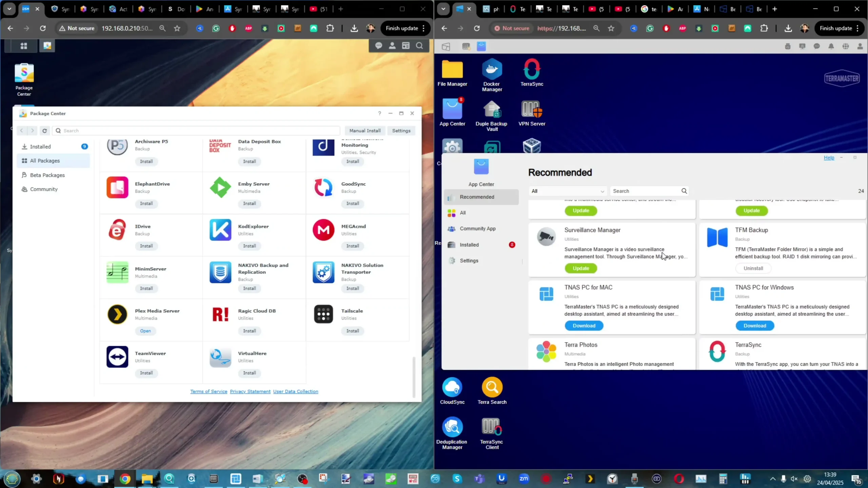The height and width of the screenshot is (488, 868).
Task: Click the KodExplorer package icon
Action: (x=220, y=230)
